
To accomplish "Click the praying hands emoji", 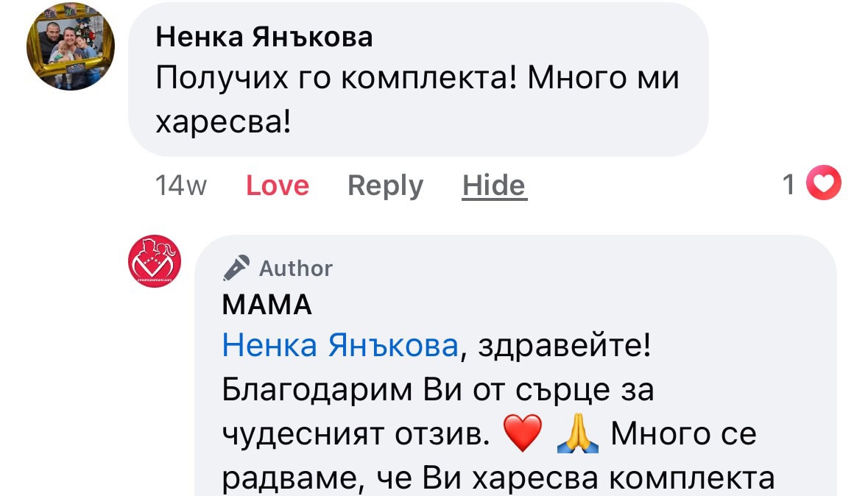I will point(578,433).
